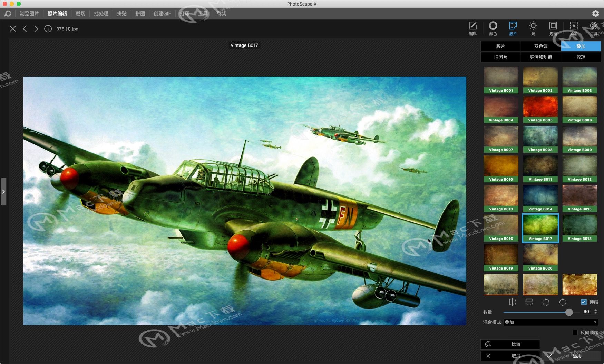Click the 运用 apply button
This screenshot has height=364, width=604.
click(571, 356)
